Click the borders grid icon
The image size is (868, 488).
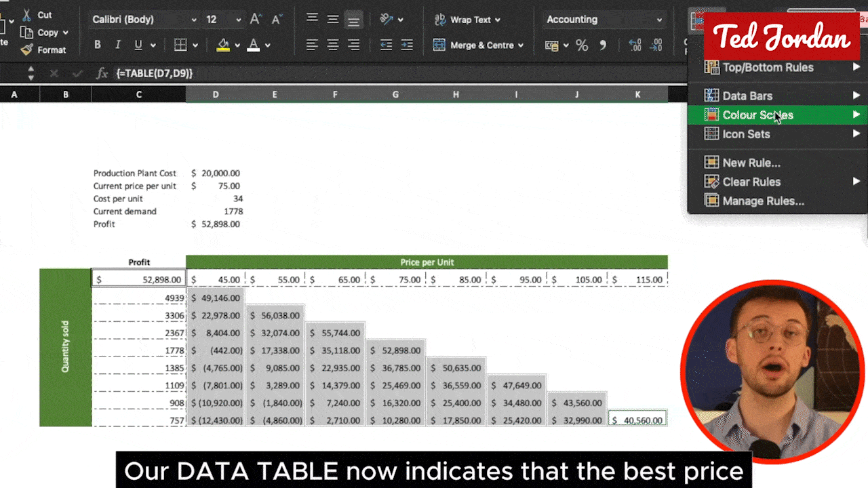click(180, 45)
